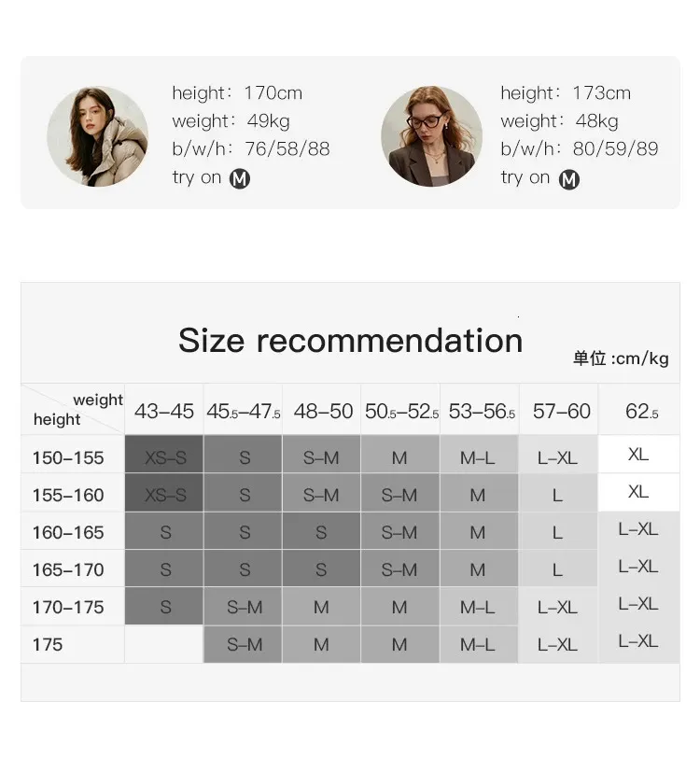Screen dimensions: 700x758
Task: Select the 62.5 weight column header
Action: point(640,411)
